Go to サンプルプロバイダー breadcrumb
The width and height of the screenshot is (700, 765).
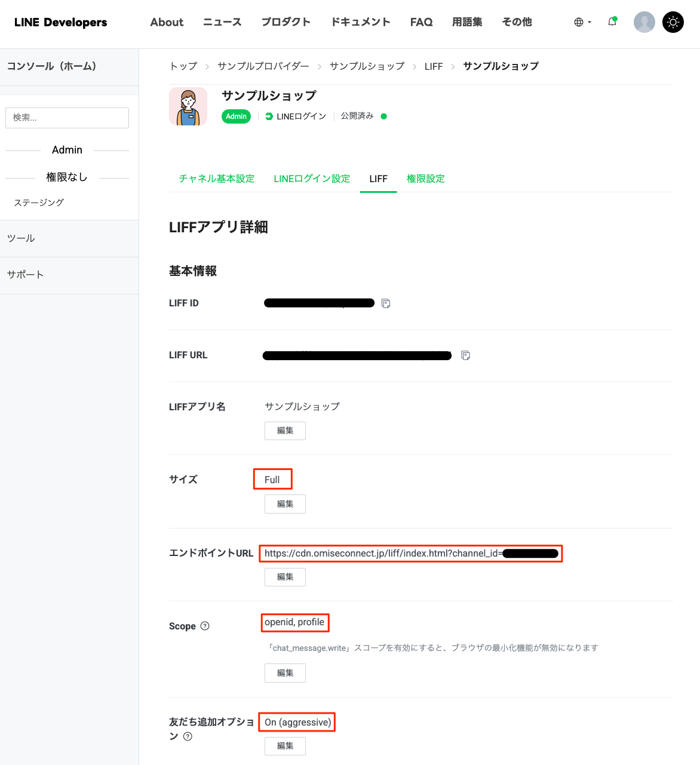(263, 66)
